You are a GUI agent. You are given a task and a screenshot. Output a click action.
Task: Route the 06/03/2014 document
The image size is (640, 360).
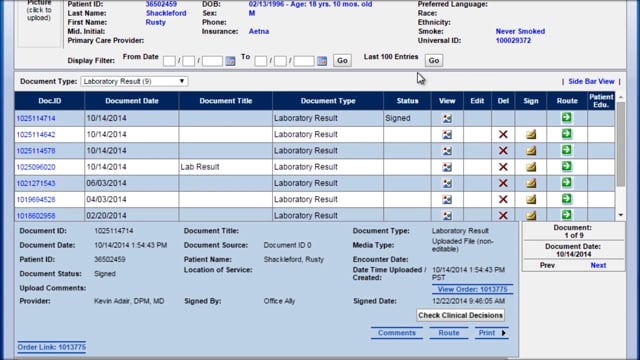point(567,182)
